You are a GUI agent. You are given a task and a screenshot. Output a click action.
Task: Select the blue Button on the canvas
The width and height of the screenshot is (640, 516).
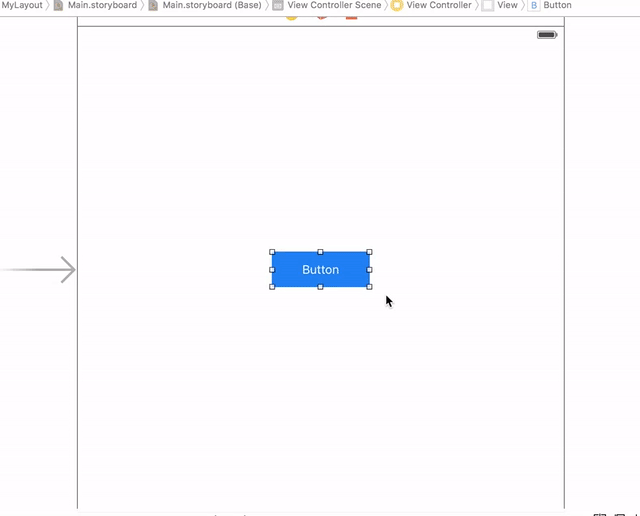pyautogui.click(x=320, y=269)
